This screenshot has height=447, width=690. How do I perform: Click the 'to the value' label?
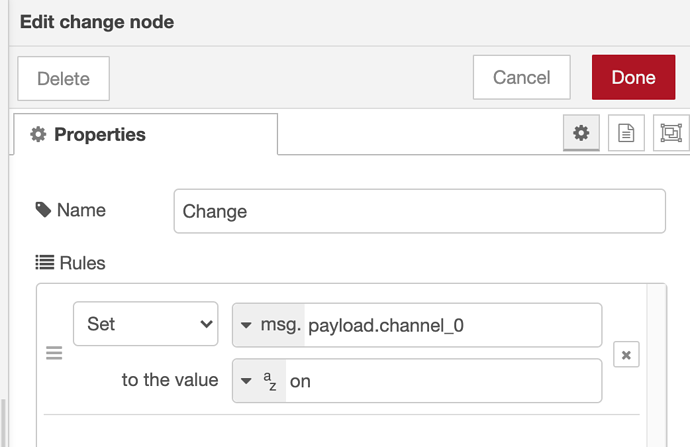(x=170, y=380)
